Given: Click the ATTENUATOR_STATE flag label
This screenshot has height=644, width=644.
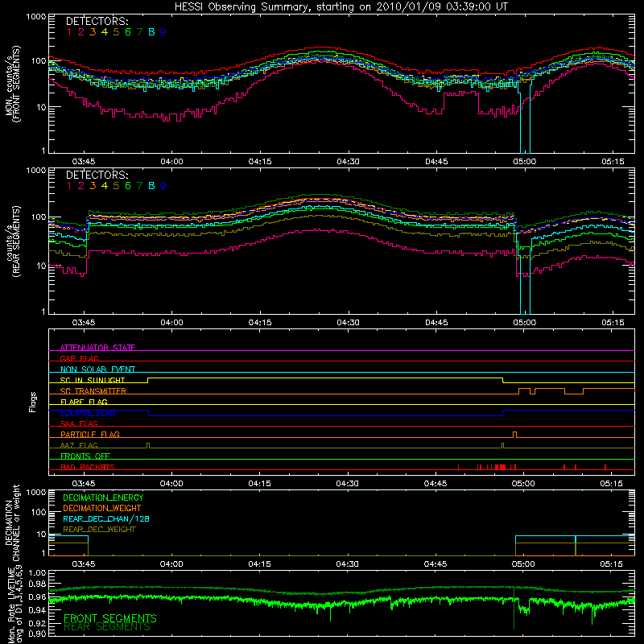Looking at the screenshot, I should click(97, 348).
